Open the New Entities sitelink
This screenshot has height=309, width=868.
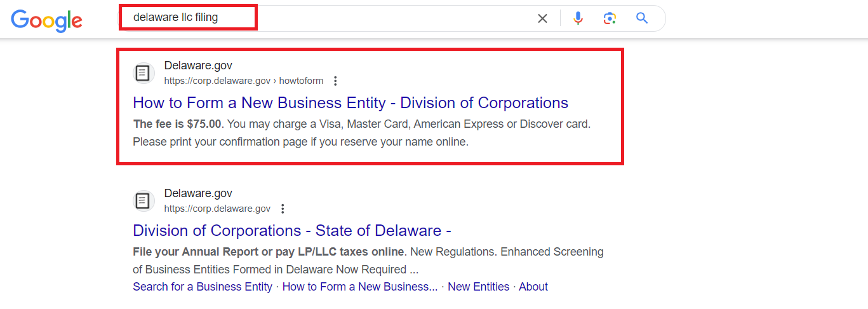(478, 287)
